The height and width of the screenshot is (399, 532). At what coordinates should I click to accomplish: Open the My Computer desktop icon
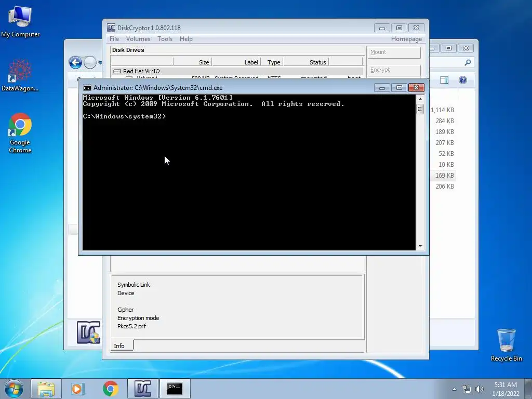[x=20, y=21]
